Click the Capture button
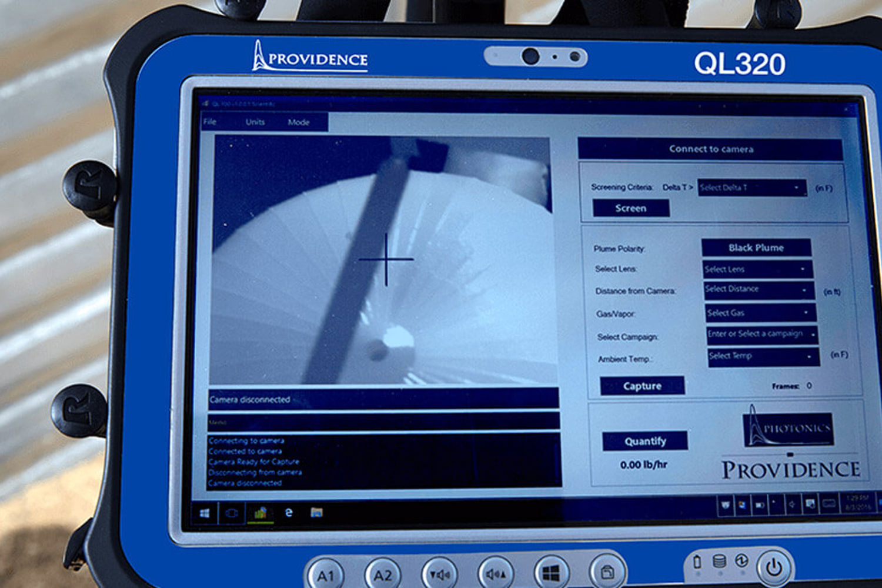 (x=642, y=386)
